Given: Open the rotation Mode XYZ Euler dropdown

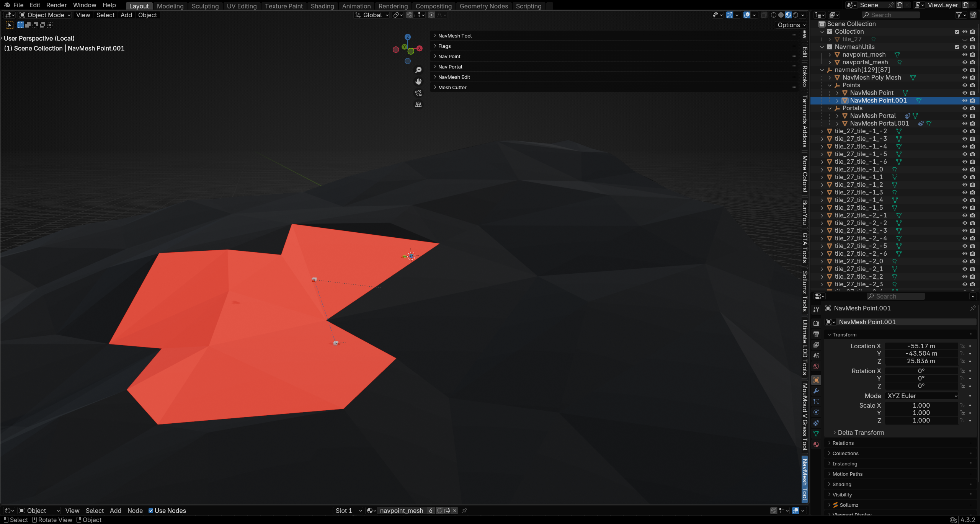Looking at the screenshot, I should point(922,396).
